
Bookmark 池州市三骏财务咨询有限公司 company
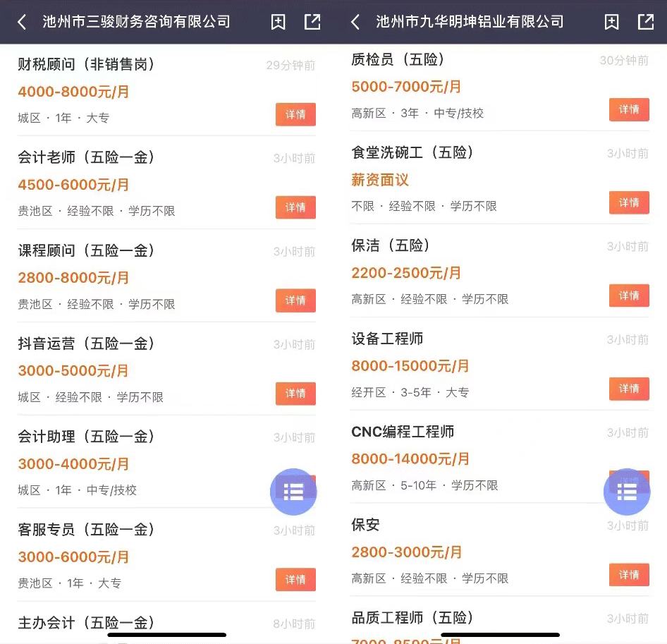click(279, 22)
